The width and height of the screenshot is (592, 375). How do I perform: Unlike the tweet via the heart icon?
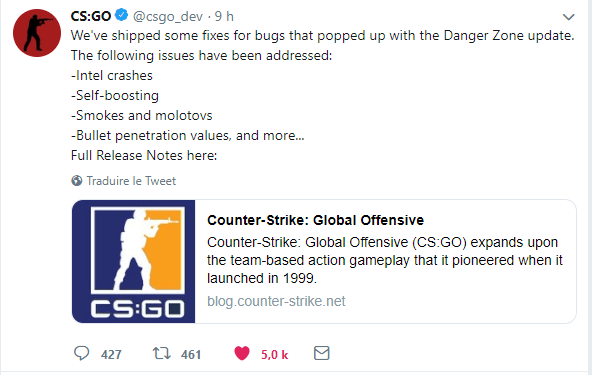point(242,353)
